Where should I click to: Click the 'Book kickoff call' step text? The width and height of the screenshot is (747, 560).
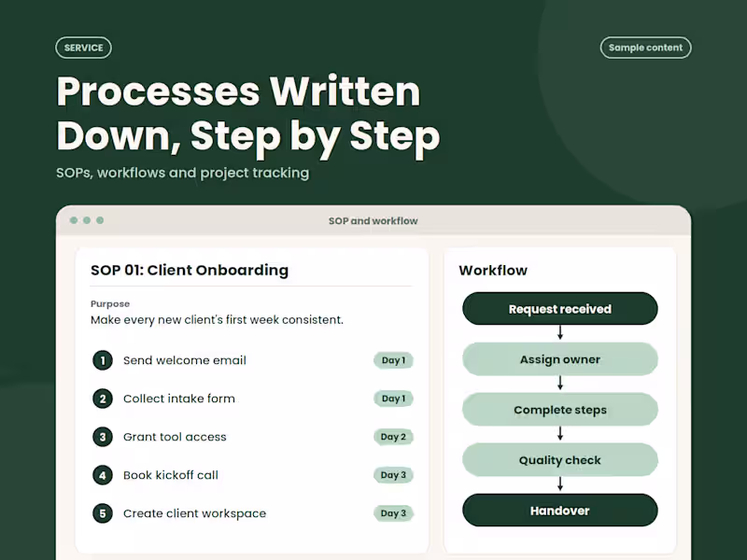point(171,475)
